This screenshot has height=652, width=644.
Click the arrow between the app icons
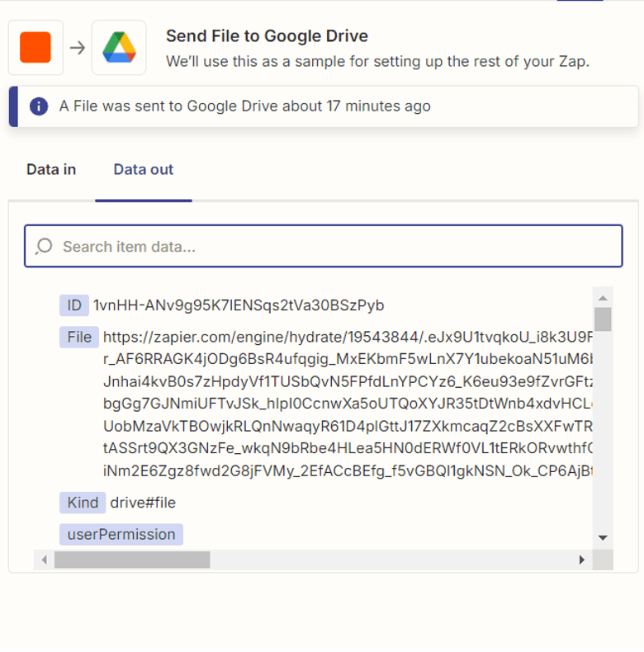[78, 48]
